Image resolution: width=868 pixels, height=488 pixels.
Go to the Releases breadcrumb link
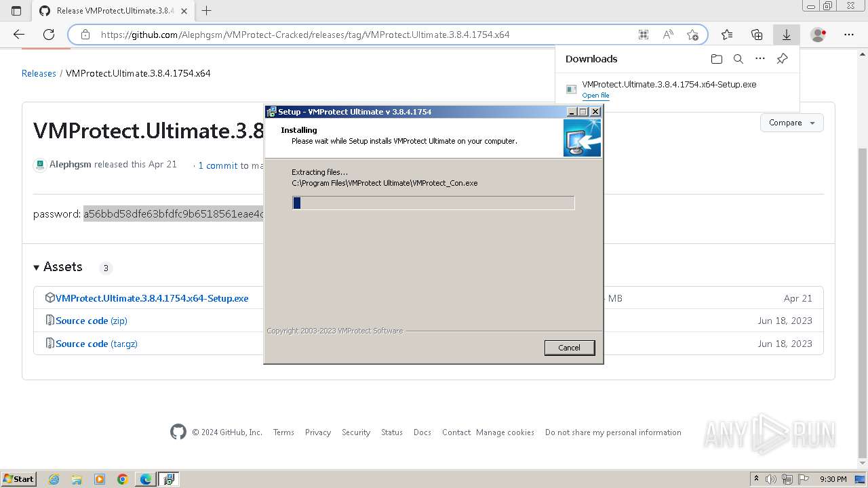(x=39, y=73)
